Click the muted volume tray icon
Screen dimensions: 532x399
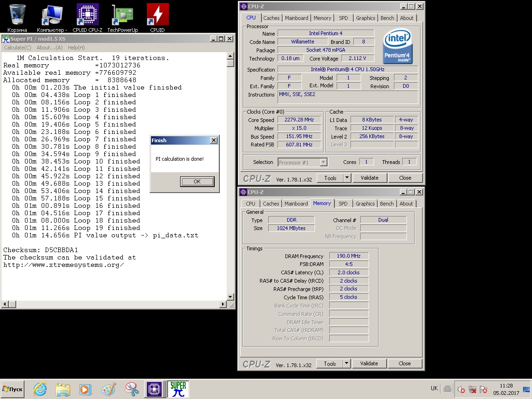[x=461, y=389]
